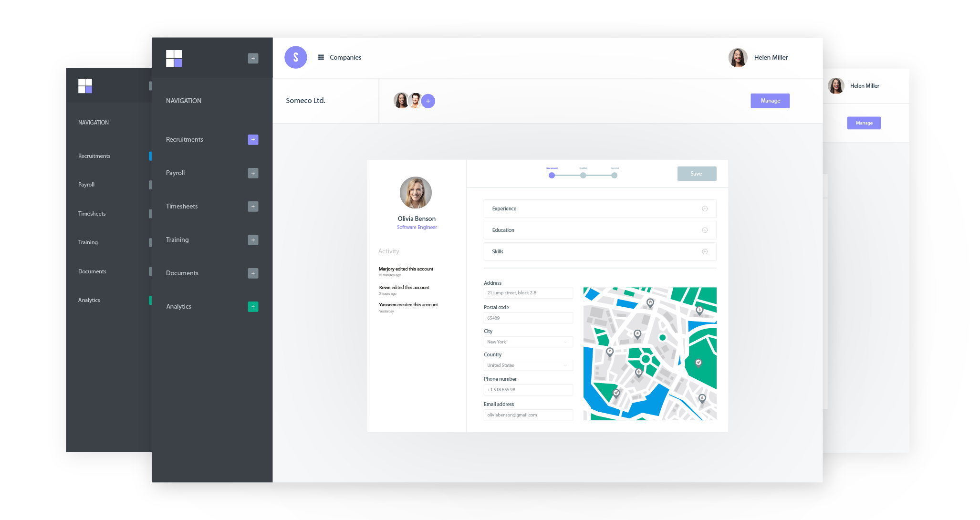Click the sidebar header plus icon
980x520 pixels.
click(253, 58)
